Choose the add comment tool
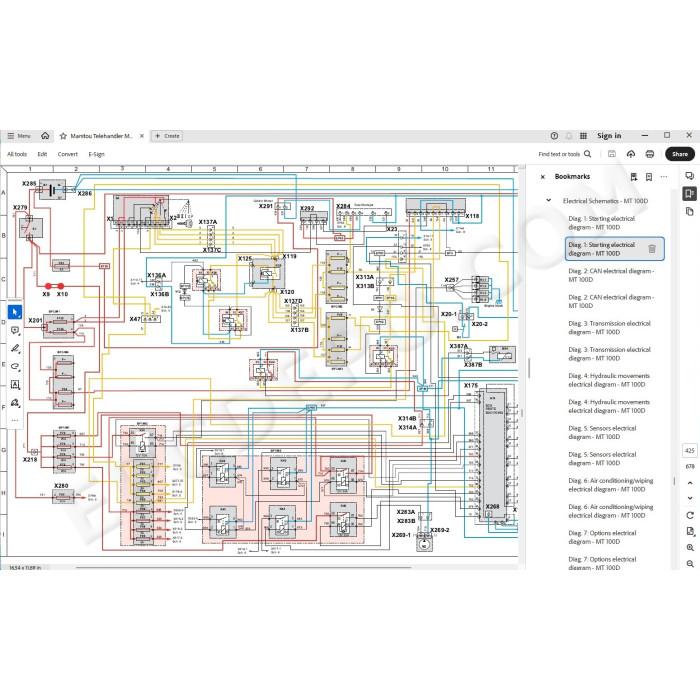 (x=15, y=330)
